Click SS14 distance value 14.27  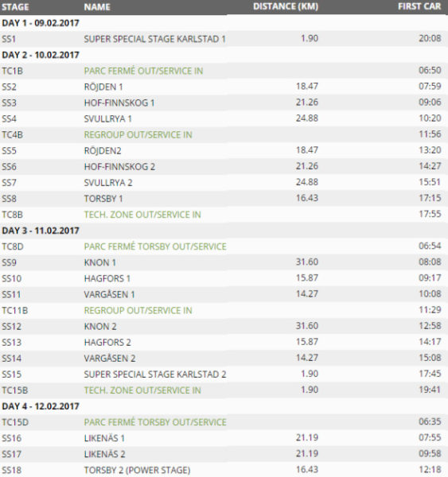click(307, 358)
